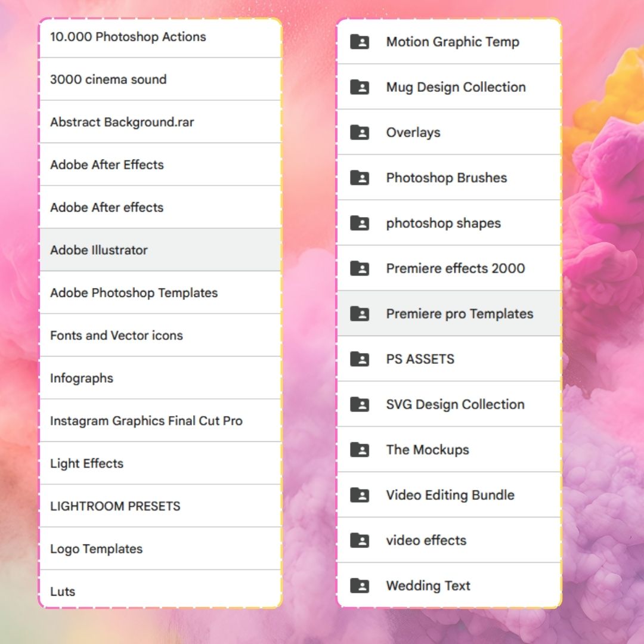Click the Premiere pro Templates label

459,314
